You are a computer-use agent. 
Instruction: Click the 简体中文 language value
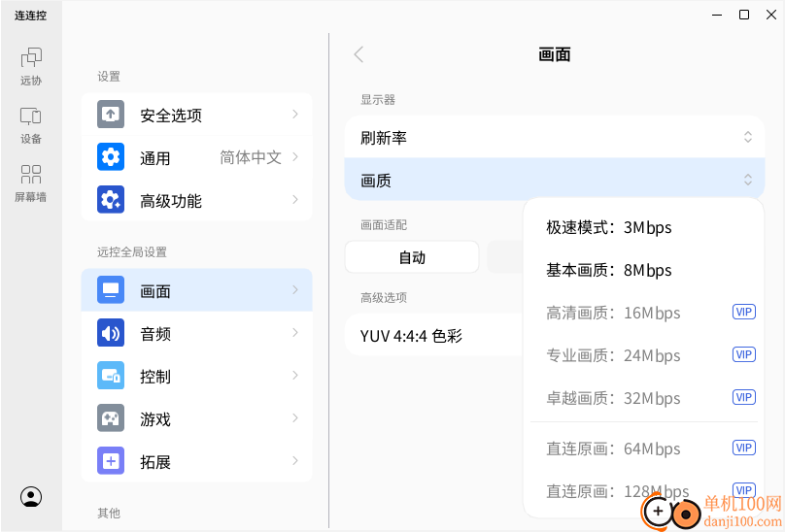(251, 157)
